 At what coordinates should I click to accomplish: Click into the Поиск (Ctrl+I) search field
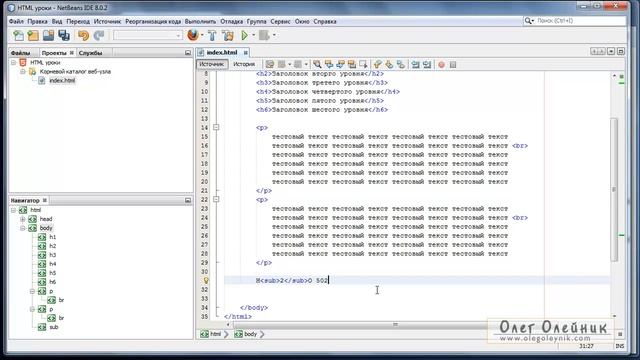580,20
